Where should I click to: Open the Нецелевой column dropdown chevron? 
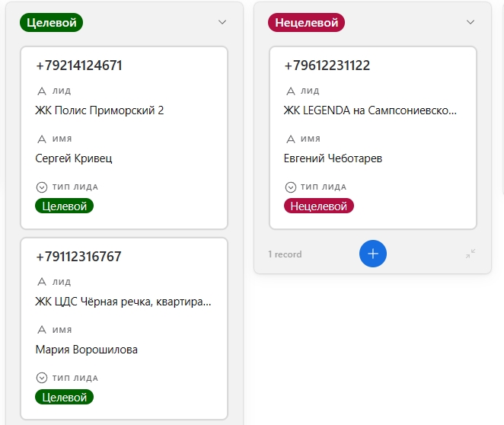pos(471,22)
